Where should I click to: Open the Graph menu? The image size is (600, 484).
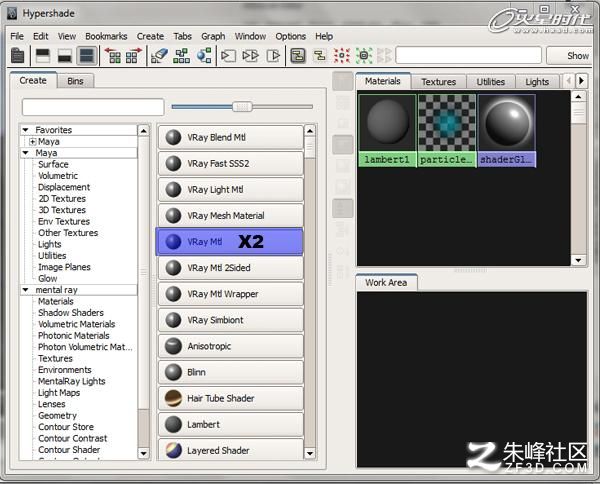[x=213, y=36]
